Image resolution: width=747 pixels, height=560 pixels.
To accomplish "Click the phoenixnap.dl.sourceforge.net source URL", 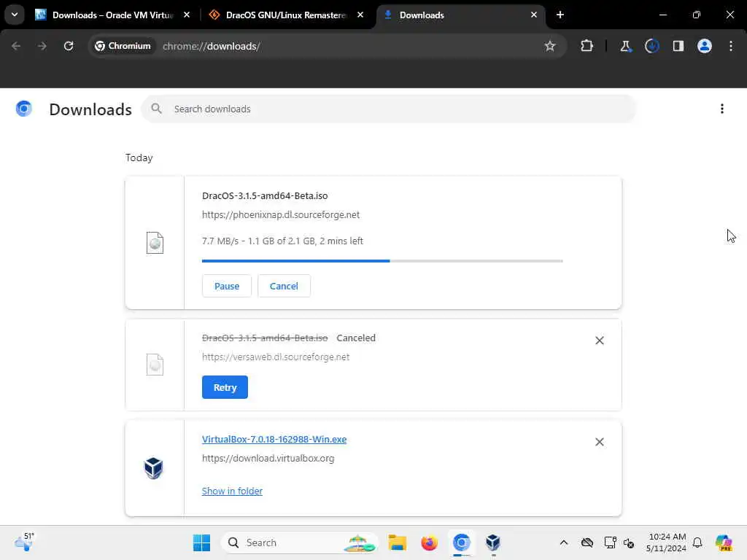I will pos(281,214).
